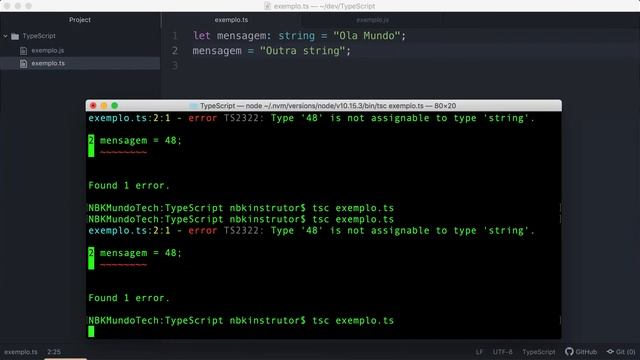Open the GitHub panel from status bar
This screenshot has height=360, width=640.
coord(581,352)
